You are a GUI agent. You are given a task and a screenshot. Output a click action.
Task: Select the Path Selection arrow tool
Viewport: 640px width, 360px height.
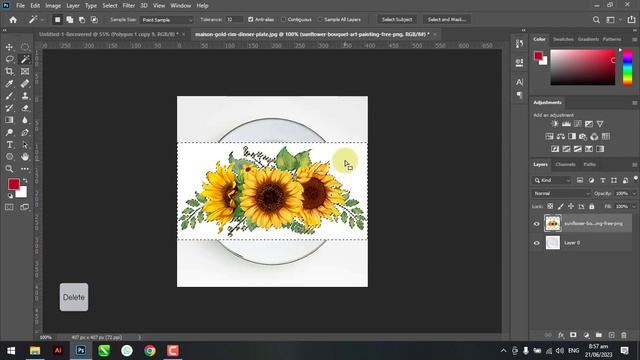coord(25,144)
